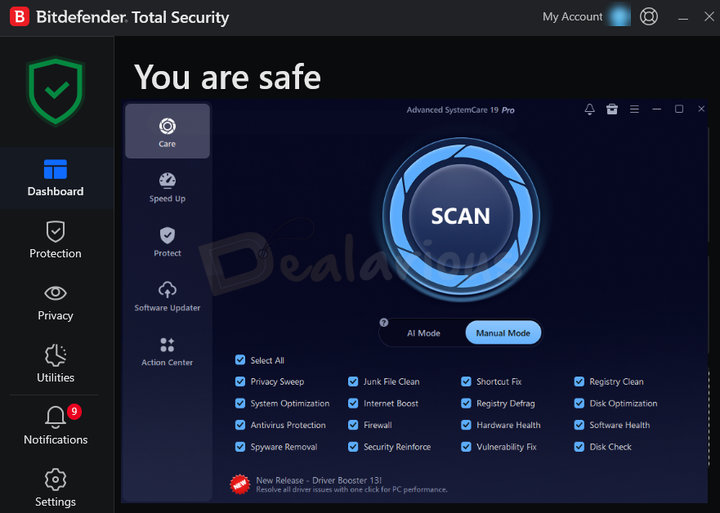The image size is (720, 513).
Task: Open the Bitdefender Protection section
Action: [x=55, y=240]
